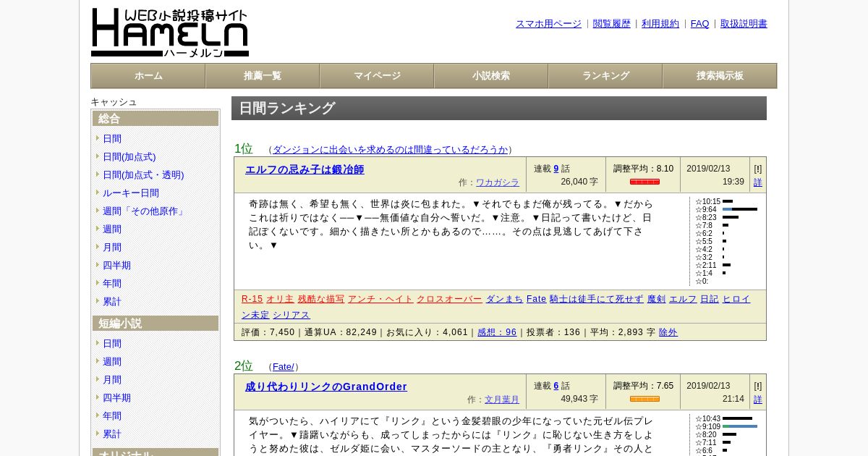Viewport: 868px width, 456px height.
Task: Click the red rating bar for rank 1
Action: [x=644, y=182]
